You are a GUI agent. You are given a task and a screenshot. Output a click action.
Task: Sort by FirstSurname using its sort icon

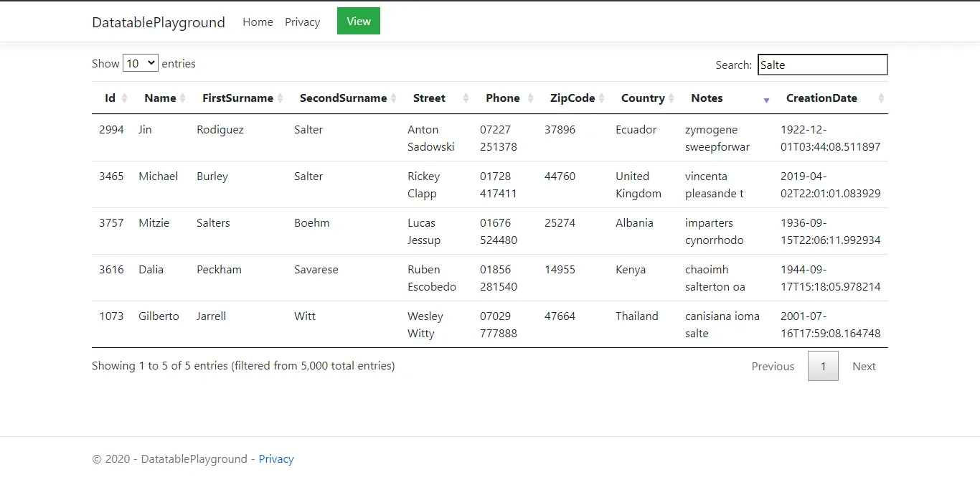(x=280, y=98)
